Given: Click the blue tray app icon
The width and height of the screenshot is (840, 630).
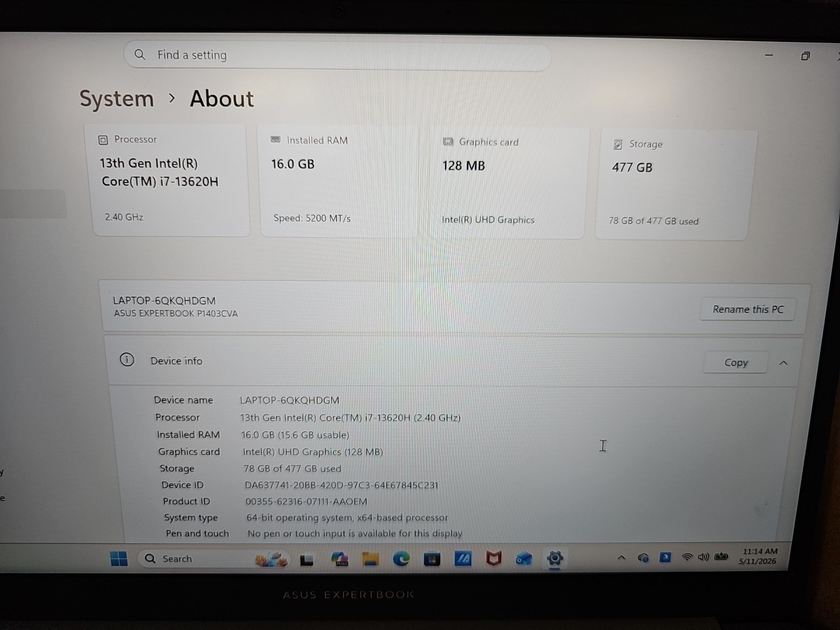Looking at the screenshot, I should [665, 557].
